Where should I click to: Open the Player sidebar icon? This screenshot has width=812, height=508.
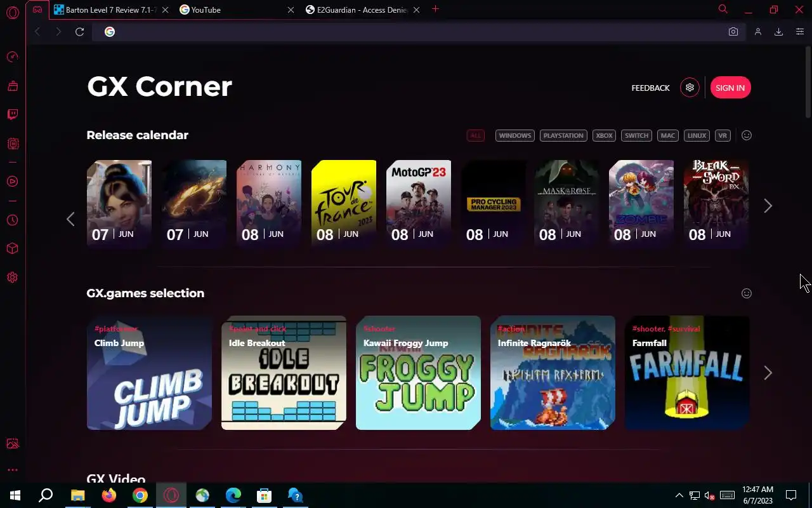[x=12, y=181]
